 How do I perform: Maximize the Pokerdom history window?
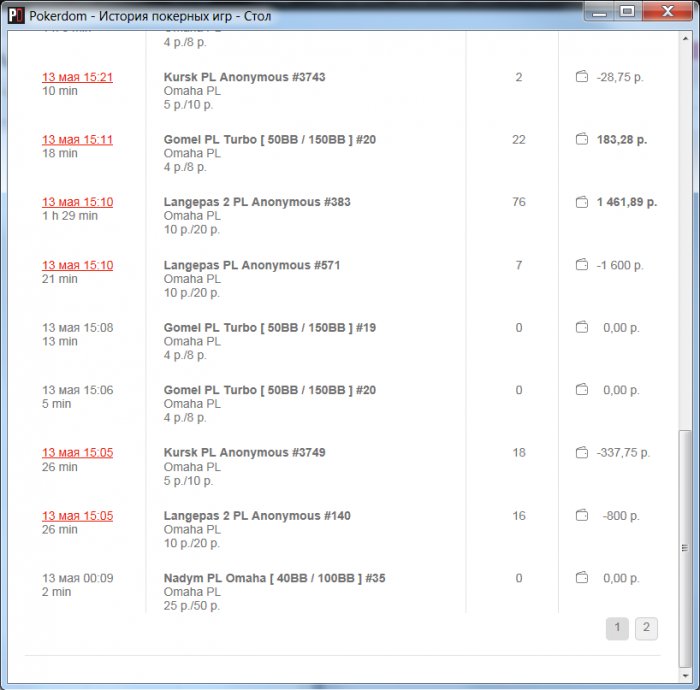(x=628, y=11)
